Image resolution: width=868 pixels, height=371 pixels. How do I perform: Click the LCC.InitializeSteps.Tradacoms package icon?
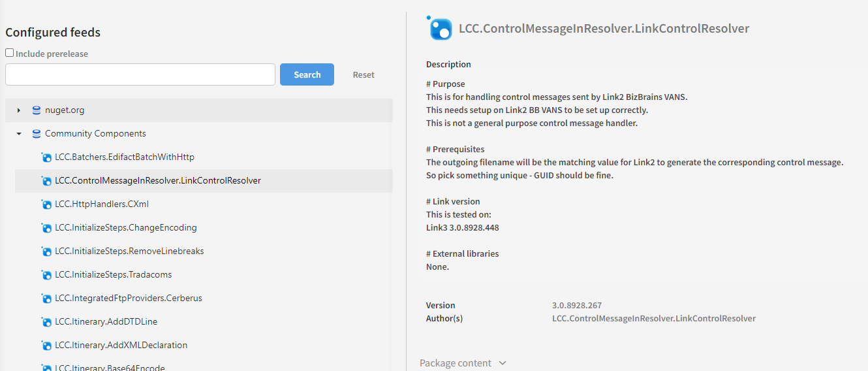click(46, 275)
